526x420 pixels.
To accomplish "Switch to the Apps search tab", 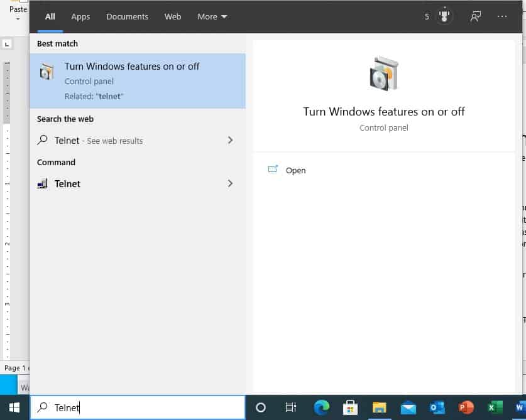I will coord(80,17).
